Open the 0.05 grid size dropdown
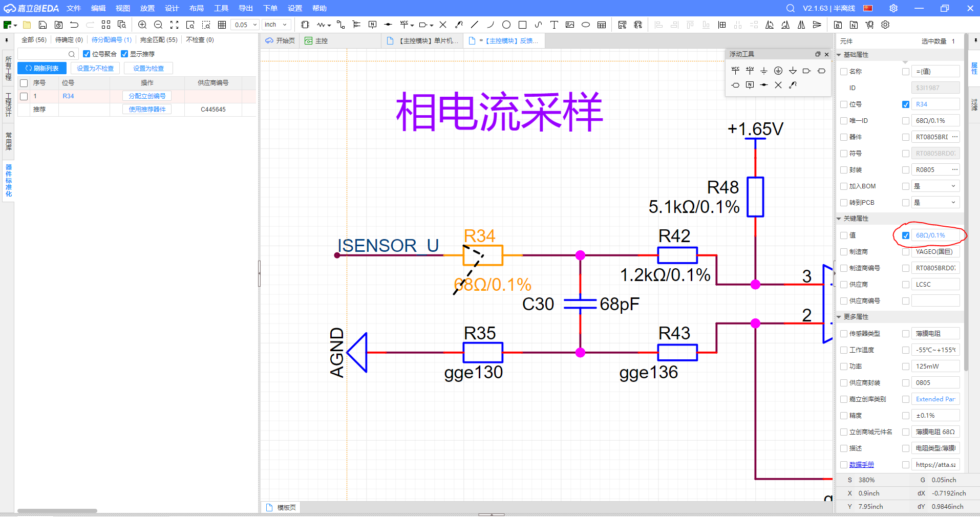980x517 pixels. tap(245, 25)
